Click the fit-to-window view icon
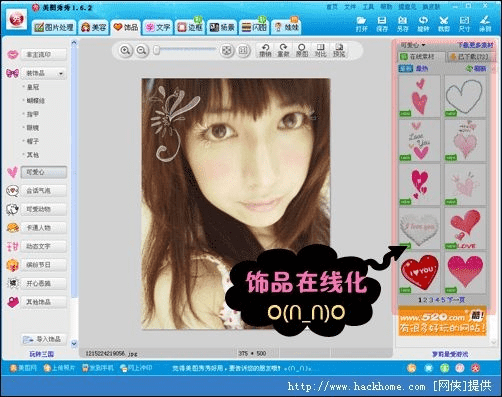 pos(227,51)
